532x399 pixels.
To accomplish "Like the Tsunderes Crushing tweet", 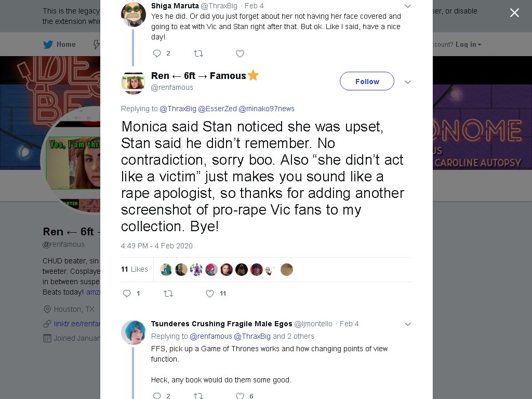I will click(x=240, y=395).
